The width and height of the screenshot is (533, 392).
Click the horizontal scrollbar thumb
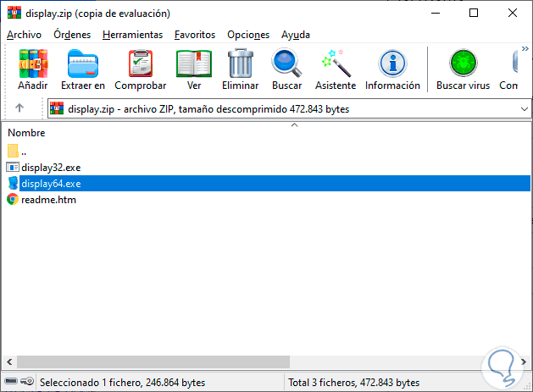point(153,362)
